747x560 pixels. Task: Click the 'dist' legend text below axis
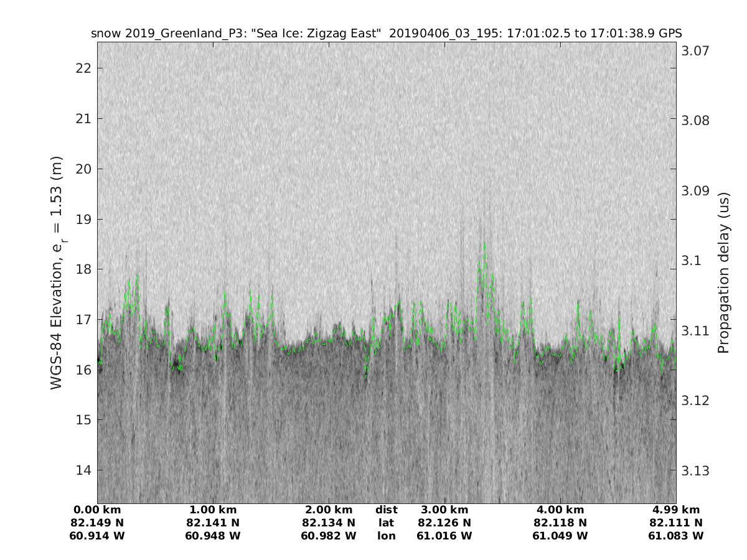point(386,510)
